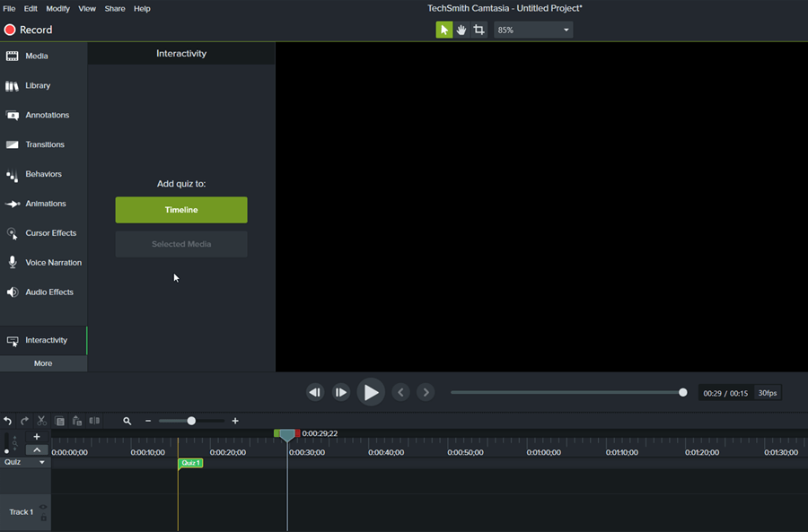The width and height of the screenshot is (808, 532).
Task: Add a new track with plus button
Action: [37, 437]
